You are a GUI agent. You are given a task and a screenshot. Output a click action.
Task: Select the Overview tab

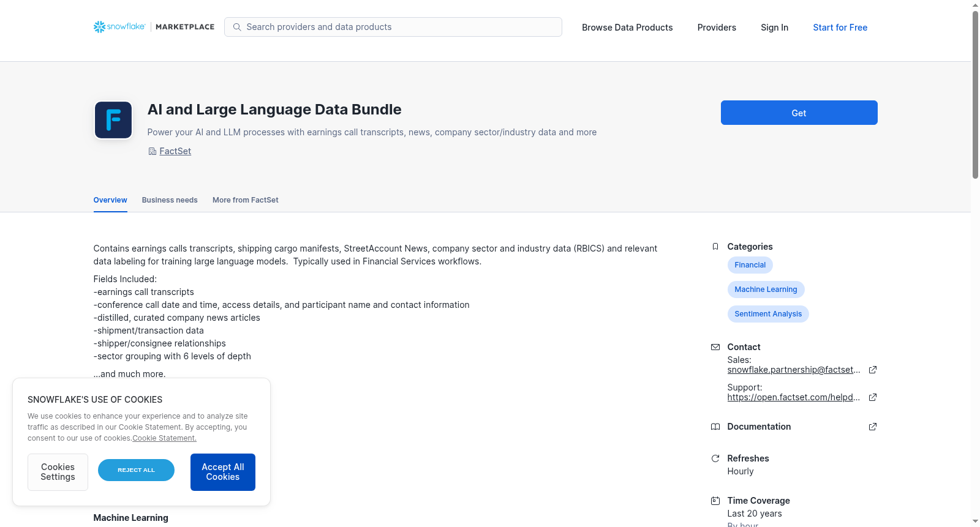coord(110,200)
